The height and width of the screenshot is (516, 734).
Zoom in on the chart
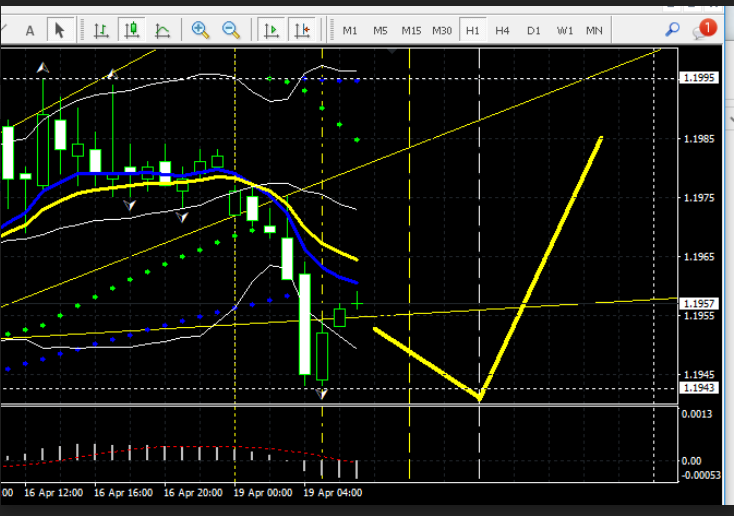point(201,30)
